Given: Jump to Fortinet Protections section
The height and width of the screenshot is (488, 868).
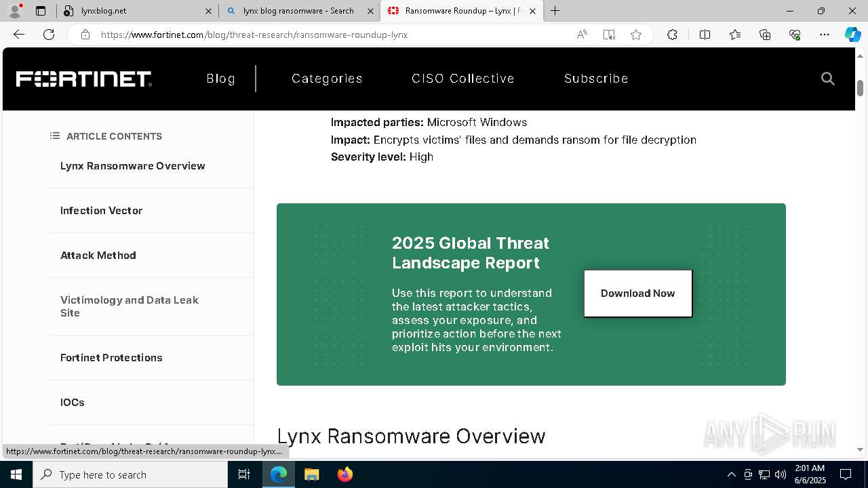Looking at the screenshot, I should point(111,358).
